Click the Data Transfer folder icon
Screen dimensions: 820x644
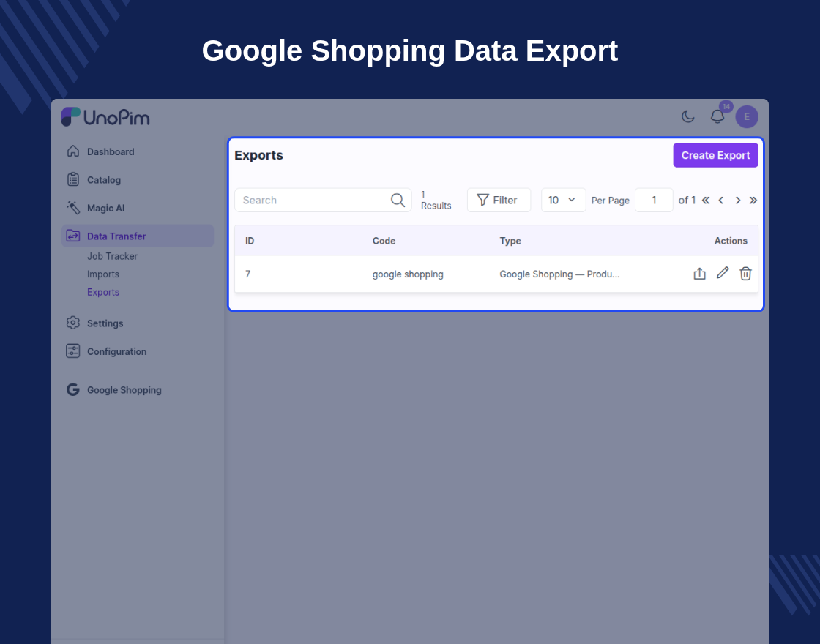click(x=73, y=236)
